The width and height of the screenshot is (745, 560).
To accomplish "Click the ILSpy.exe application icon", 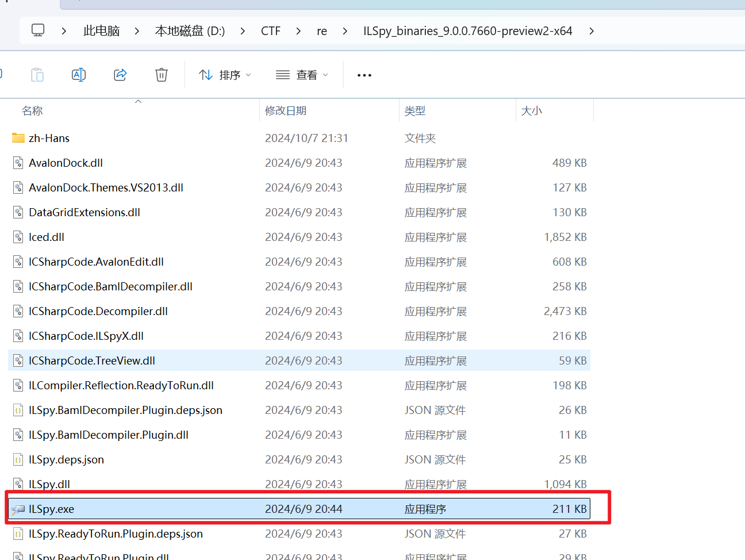I will [x=18, y=509].
